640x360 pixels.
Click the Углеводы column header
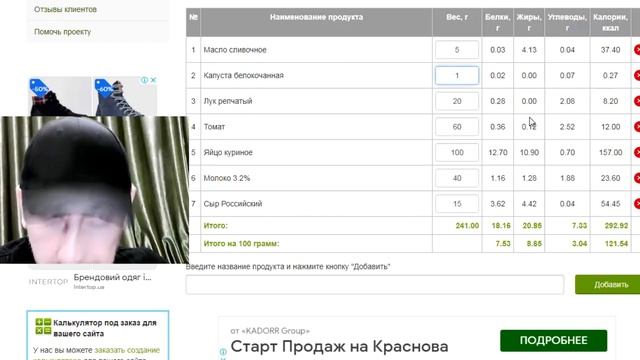(x=567, y=22)
